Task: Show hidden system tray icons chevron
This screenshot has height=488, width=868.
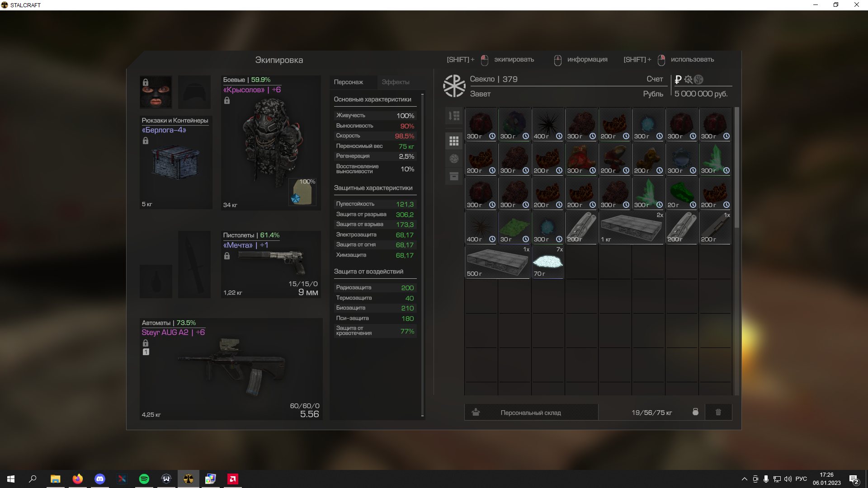Action: tap(744, 479)
